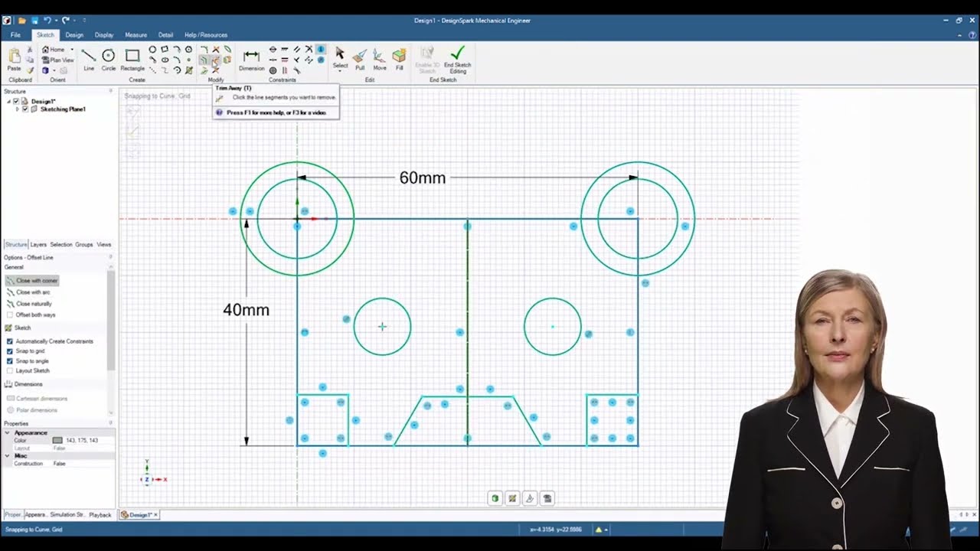Uncheck Snap to grid

(x=10, y=351)
